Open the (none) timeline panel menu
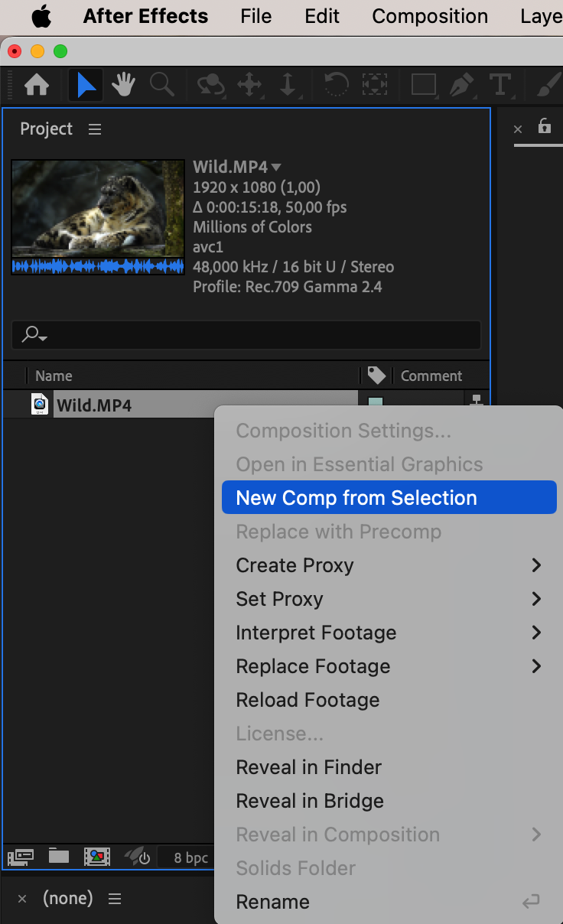The height and width of the screenshot is (924, 563). (x=115, y=899)
